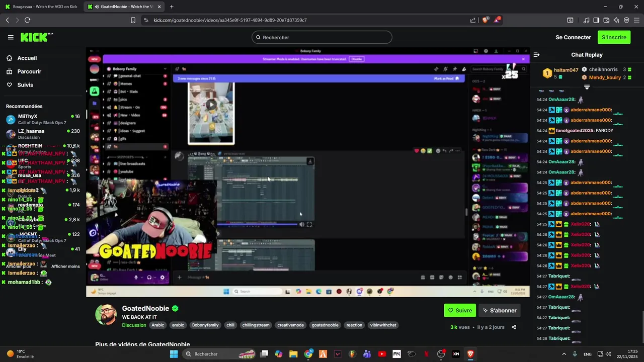This screenshot has width=644, height=362.
Task: Click the taskbar Rechercher search box
Action: click(x=220, y=354)
